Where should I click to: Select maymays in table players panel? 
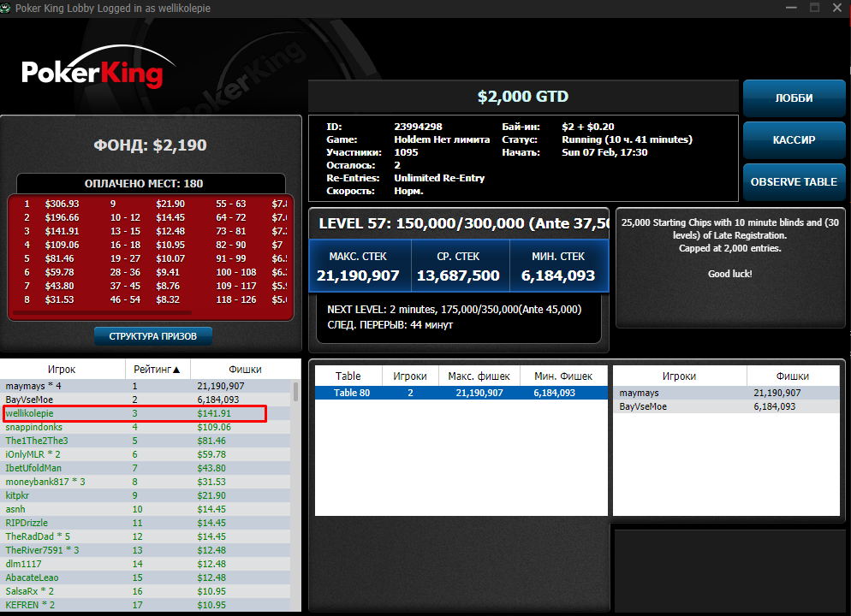point(726,393)
